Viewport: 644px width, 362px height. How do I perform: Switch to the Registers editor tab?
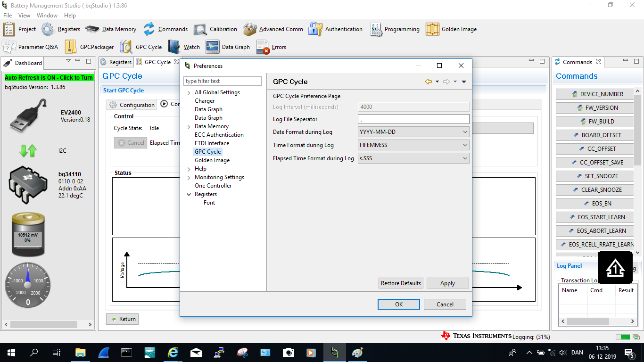pyautogui.click(x=116, y=62)
